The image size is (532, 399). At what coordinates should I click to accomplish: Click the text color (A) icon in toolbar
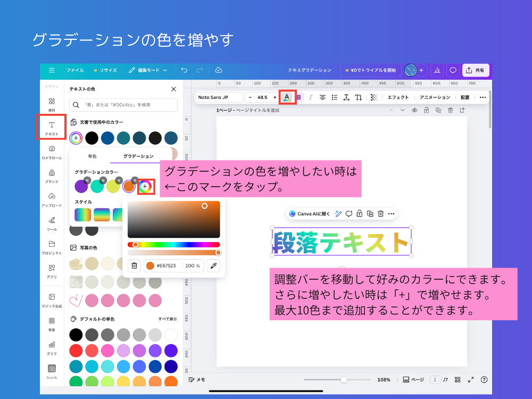(x=287, y=97)
